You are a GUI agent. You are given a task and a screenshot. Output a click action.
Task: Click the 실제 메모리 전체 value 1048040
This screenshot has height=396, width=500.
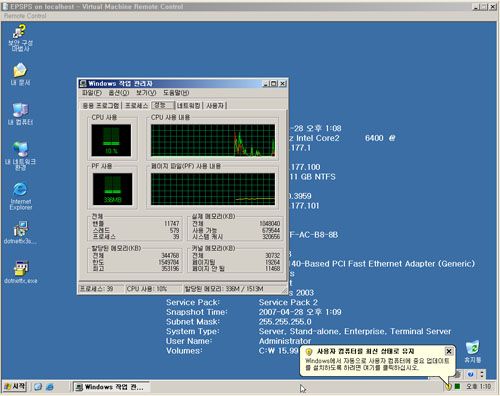click(x=270, y=224)
